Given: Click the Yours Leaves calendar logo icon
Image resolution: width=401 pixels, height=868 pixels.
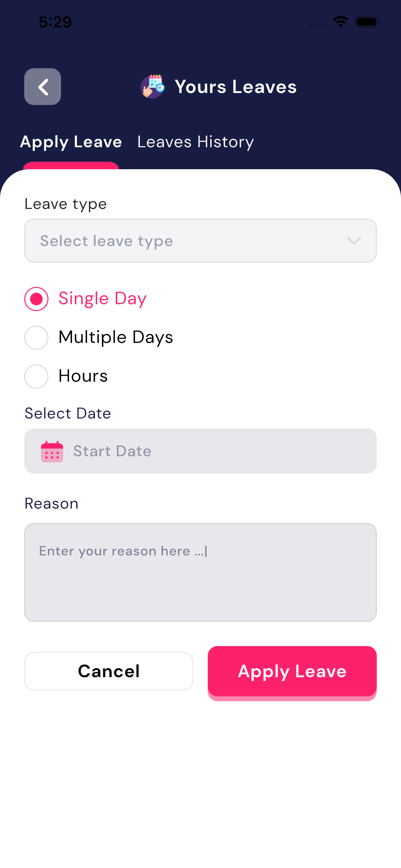Looking at the screenshot, I should click(152, 87).
